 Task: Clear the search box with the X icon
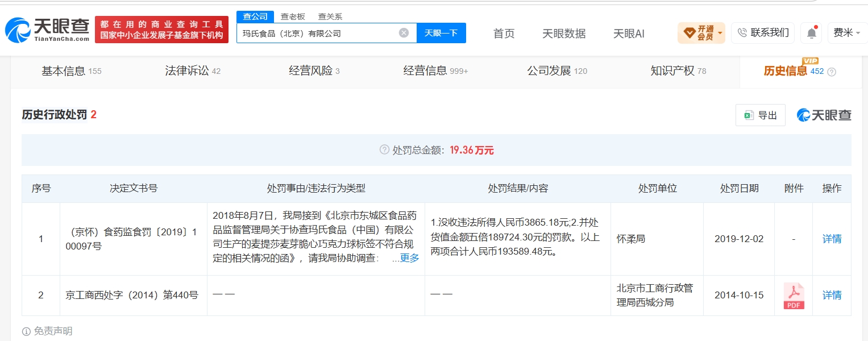pos(404,33)
